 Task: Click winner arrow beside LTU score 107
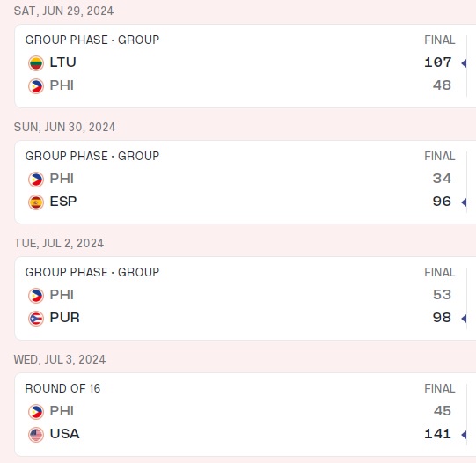[464, 63]
